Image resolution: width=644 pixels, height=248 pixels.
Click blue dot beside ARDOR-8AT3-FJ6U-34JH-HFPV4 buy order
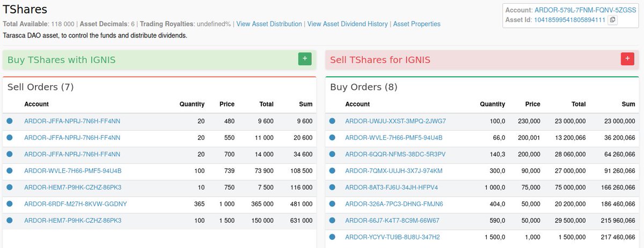332,187
